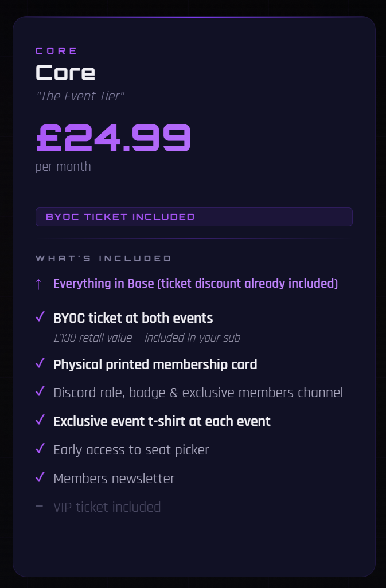This screenshot has height=588, width=386.
Task: Click the Members newsletter feature text
Action: [114, 479]
